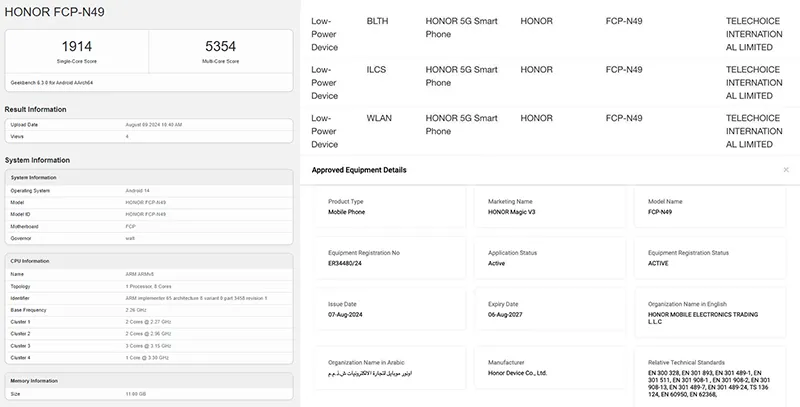Select the 5354 multi-core score
Image resolution: width=800 pixels, height=407 pixels.
(220, 46)
